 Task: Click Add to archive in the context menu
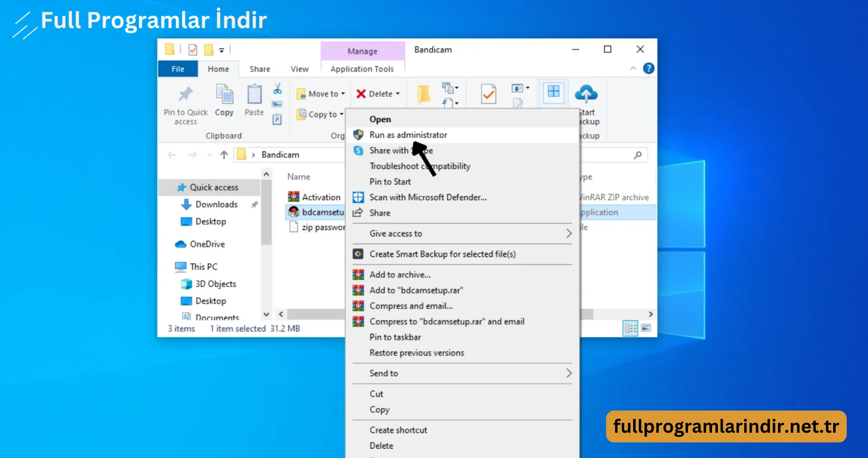(462, 275)
